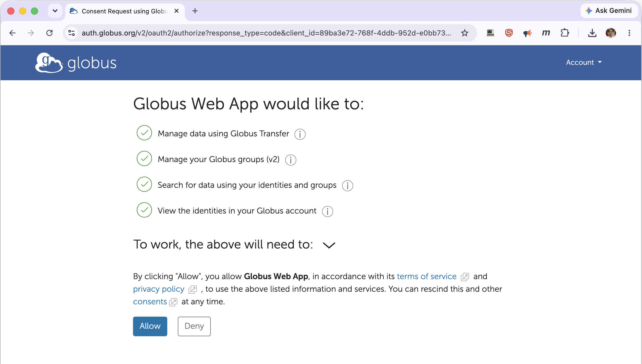
Task: Show info for Search for data using identities
Action: [x=347, y=185]
